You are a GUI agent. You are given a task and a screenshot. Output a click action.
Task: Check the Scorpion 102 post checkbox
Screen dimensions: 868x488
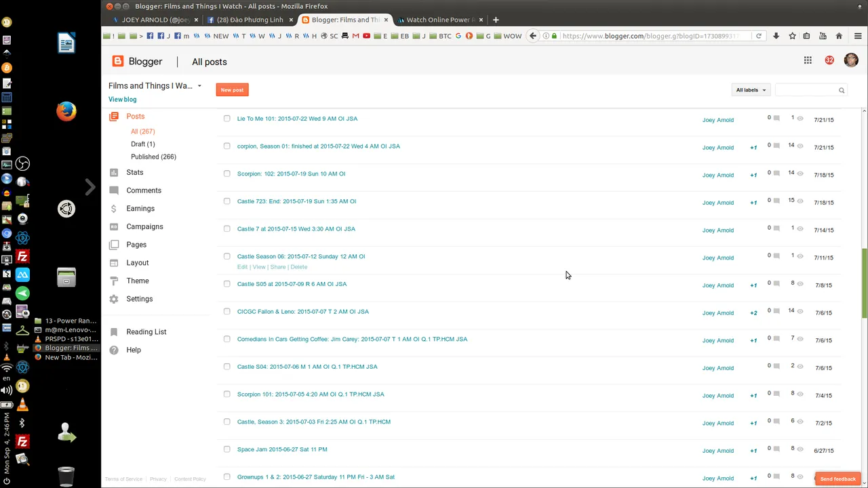pyautogui.click(x=227, y=174)
